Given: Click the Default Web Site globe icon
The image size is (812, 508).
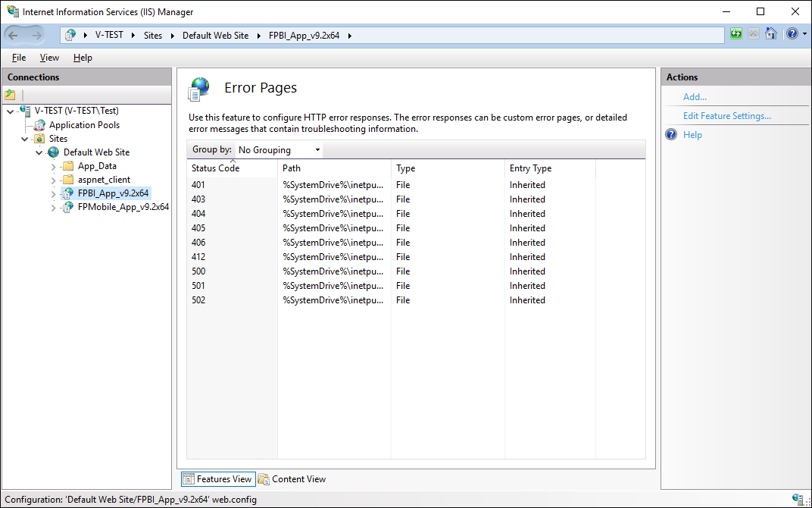Looking at the screenshot, I should 54,152.
